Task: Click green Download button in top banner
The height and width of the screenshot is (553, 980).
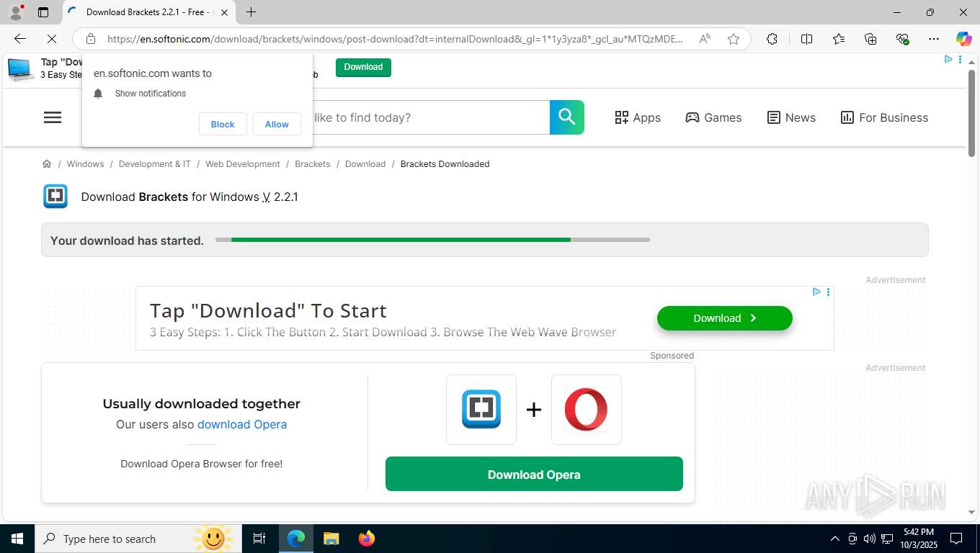Action: pyautogui.click(x=363, y=67)
